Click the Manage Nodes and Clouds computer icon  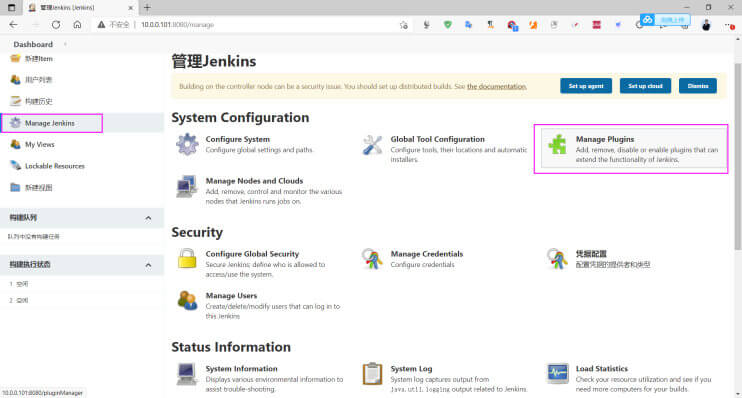pos(187,186)
